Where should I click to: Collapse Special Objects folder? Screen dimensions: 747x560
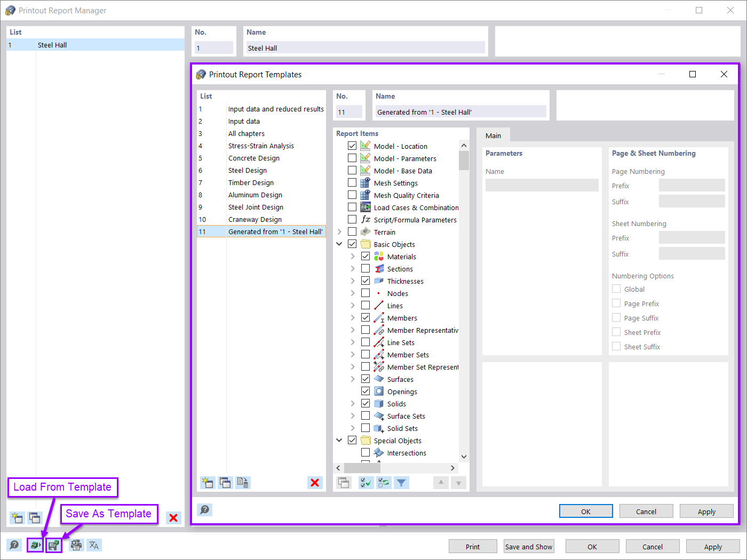tap(339, 440)
